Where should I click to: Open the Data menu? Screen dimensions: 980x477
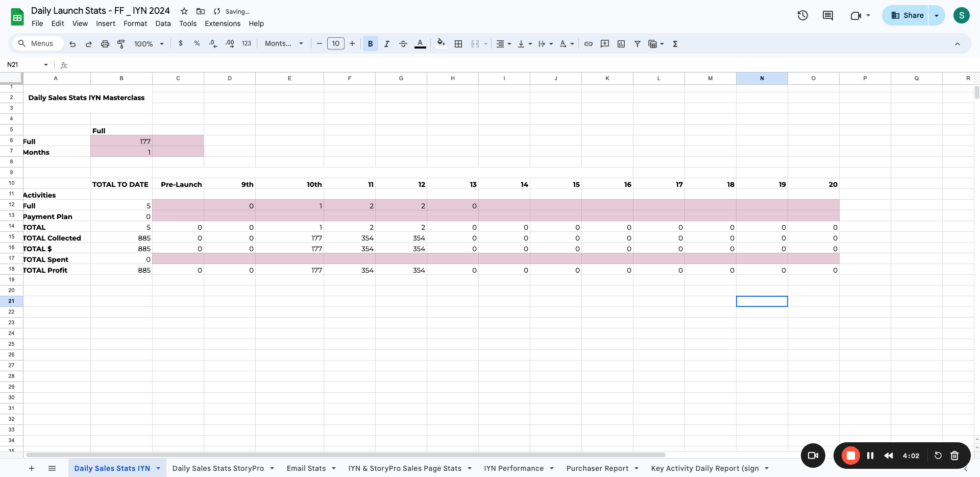click(x=163, y=23)
